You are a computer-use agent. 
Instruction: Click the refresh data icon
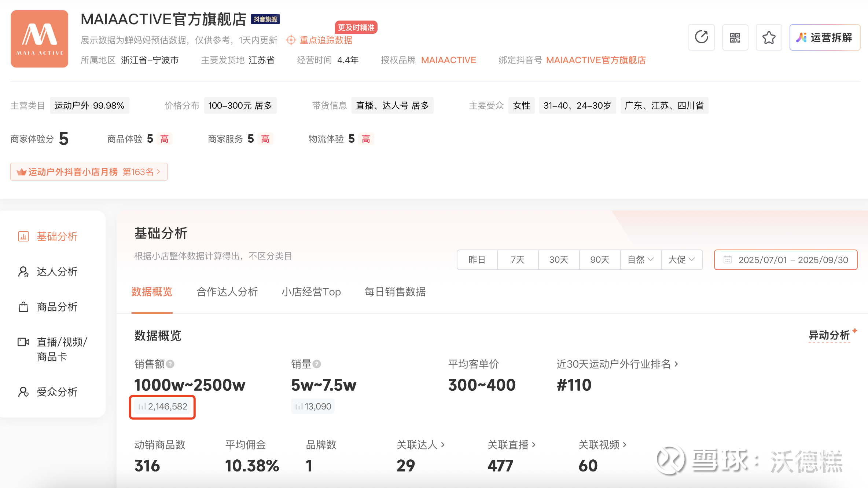point(701,37)
